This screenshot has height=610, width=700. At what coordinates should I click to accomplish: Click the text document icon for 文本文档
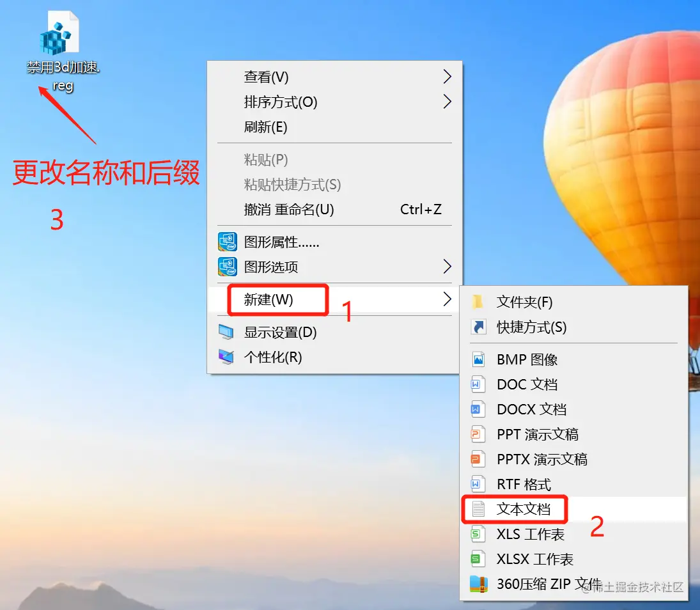tap(478, 509)
